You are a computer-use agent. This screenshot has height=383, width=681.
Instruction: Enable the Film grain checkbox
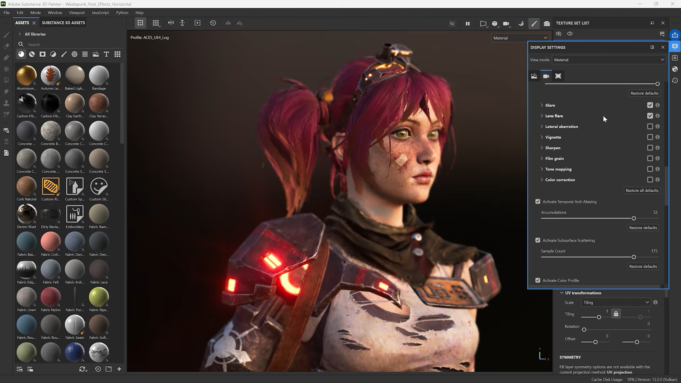point(650,158)
